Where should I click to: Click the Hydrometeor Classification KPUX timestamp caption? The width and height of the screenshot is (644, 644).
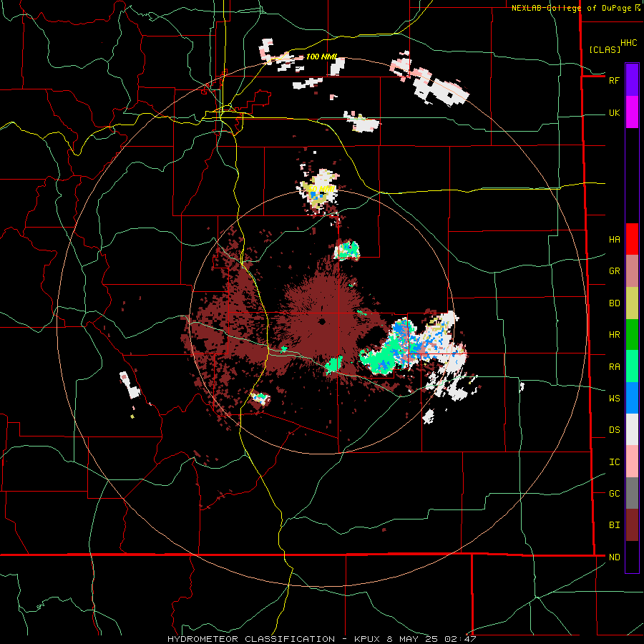point(321,639)
